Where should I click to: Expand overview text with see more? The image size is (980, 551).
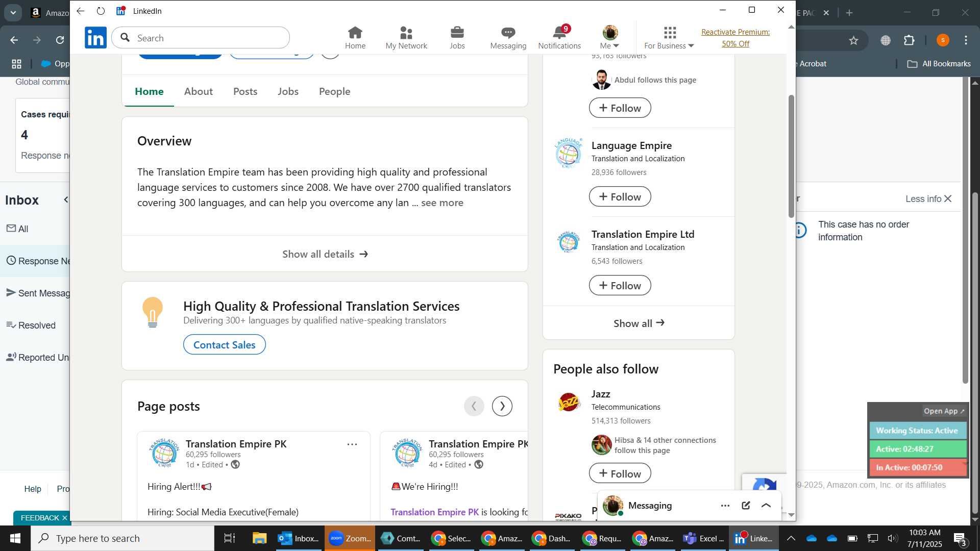click(442, 203)
